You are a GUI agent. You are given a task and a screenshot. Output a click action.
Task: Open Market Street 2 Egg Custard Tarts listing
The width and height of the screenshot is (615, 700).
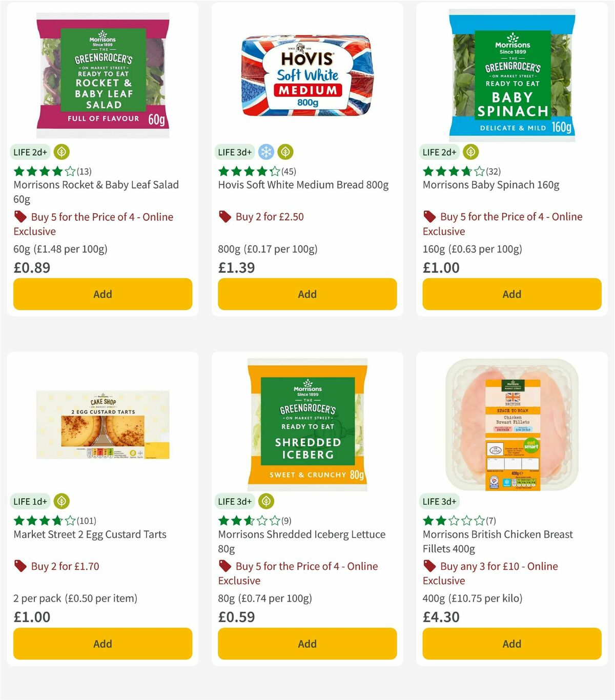(x=89, y=534)
